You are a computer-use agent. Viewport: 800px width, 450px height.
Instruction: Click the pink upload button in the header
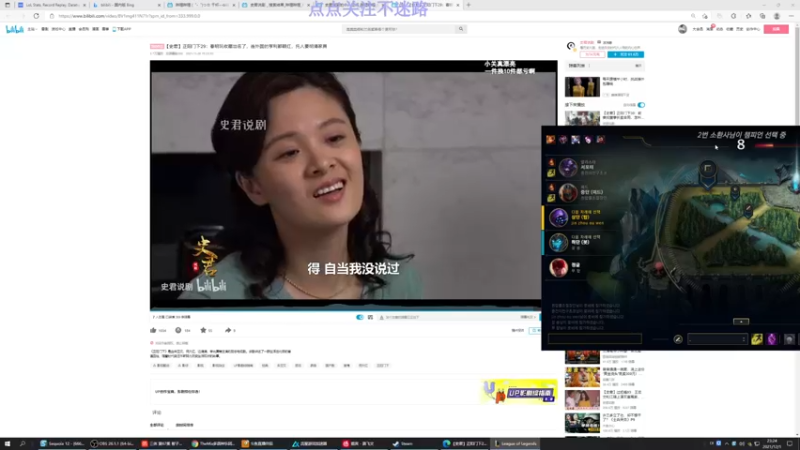(776, 29)
